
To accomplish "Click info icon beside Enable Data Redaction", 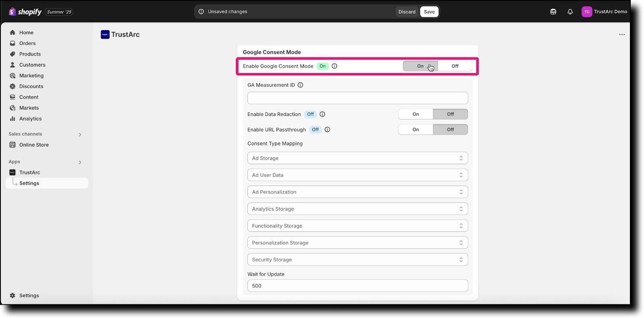I will pyautogui.click(x=322, y=114).
